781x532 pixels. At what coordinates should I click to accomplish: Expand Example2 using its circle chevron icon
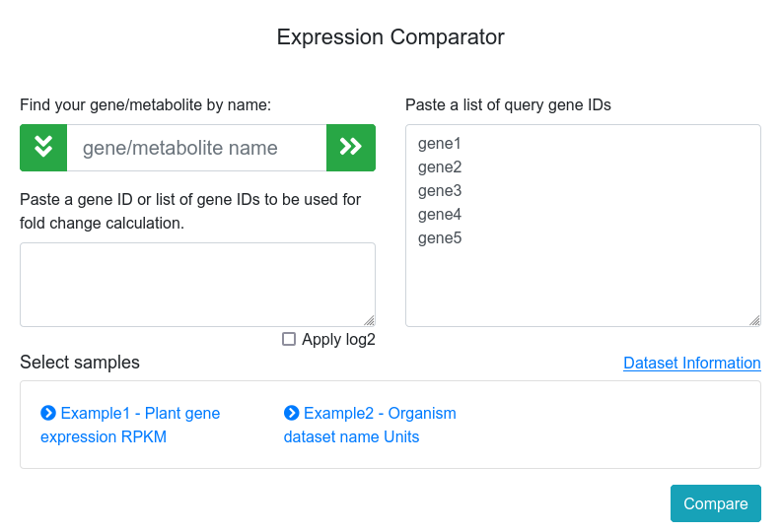(292, 413)
